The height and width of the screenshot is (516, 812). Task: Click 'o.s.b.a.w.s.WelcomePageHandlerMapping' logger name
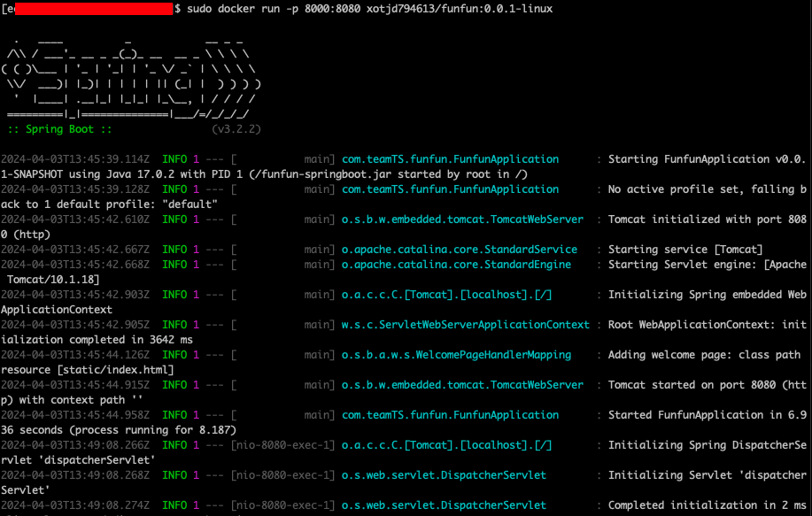[x=456, y=355]
